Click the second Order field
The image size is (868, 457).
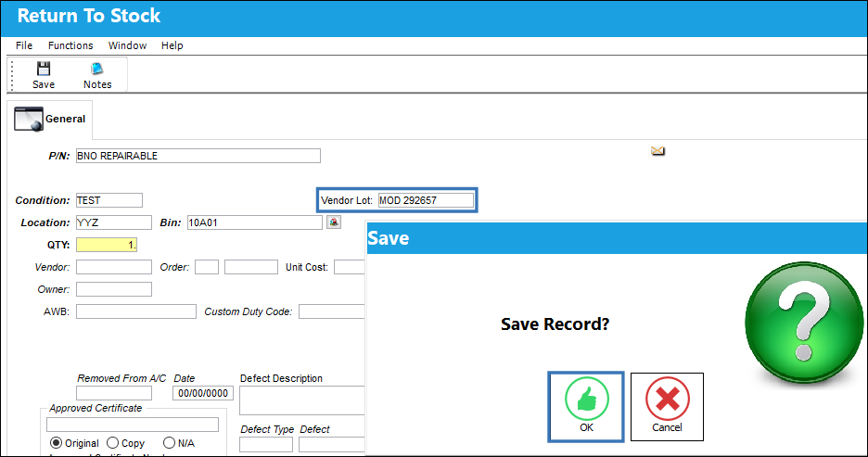(251, 267)
